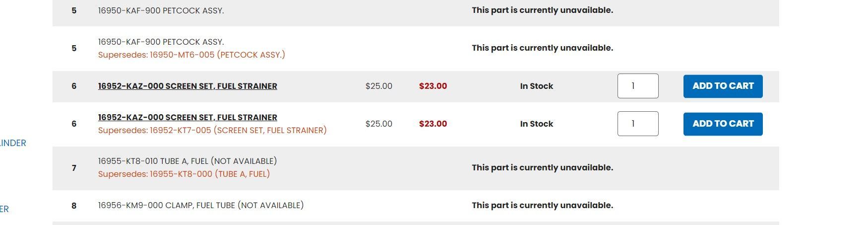The image size is (868, 225).
Task: Select the 16955-KT8-010 TUBE A, FUEL entry
Action: (187, 161)
